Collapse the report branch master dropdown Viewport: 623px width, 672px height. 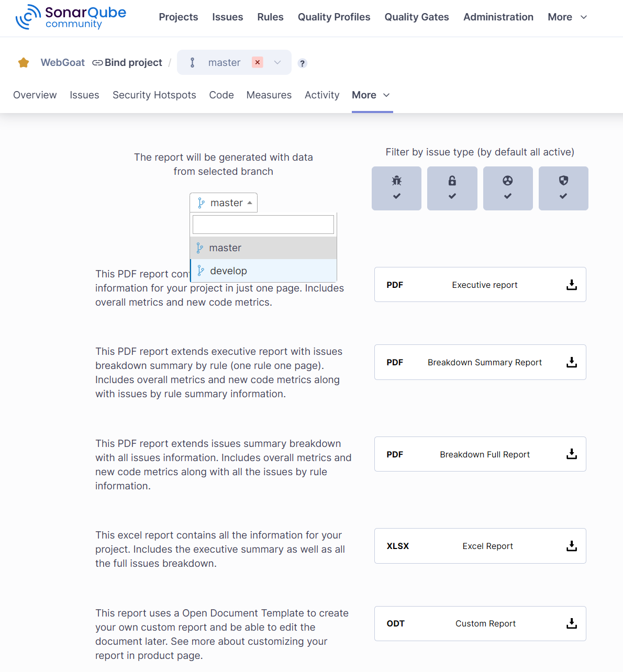[224, 203]
